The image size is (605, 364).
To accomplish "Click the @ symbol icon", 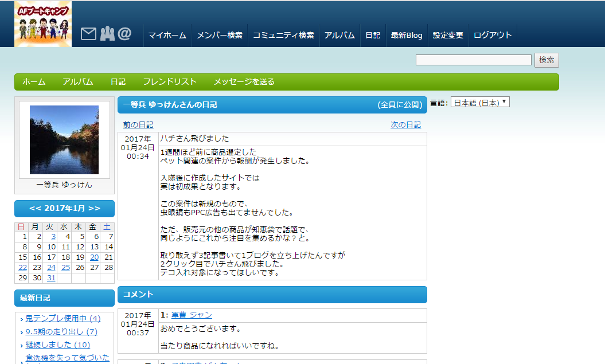I will tap(124, 34).
